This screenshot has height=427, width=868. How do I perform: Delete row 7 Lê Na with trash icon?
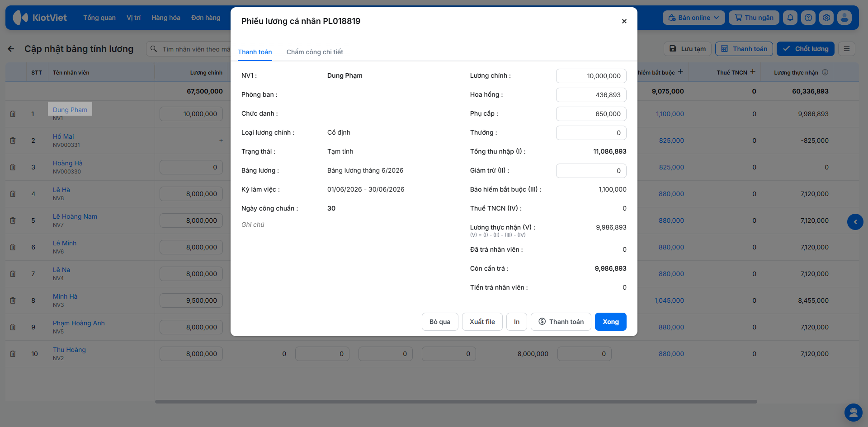point(13,274)
